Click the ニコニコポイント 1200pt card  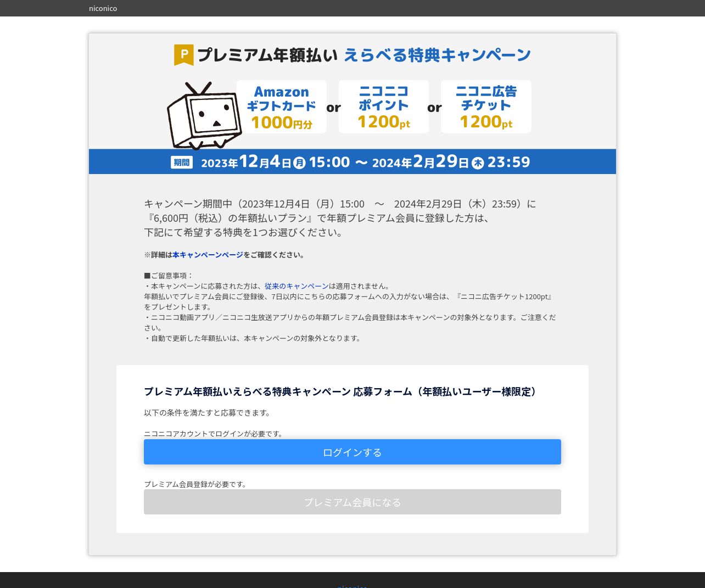[384, 107]
